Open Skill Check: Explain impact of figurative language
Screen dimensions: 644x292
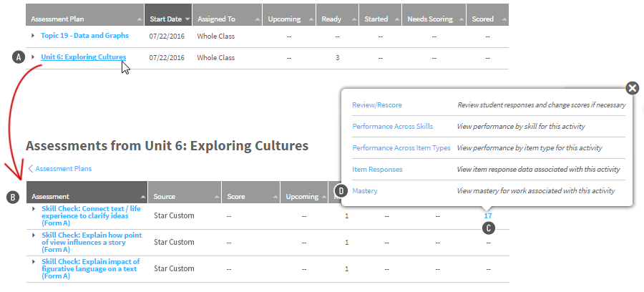[x=90, y=268]
